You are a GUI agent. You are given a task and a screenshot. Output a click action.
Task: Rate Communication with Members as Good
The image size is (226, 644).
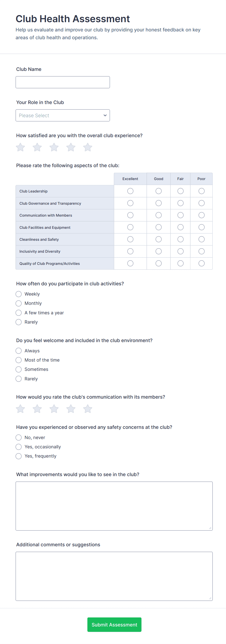point(158,215)
